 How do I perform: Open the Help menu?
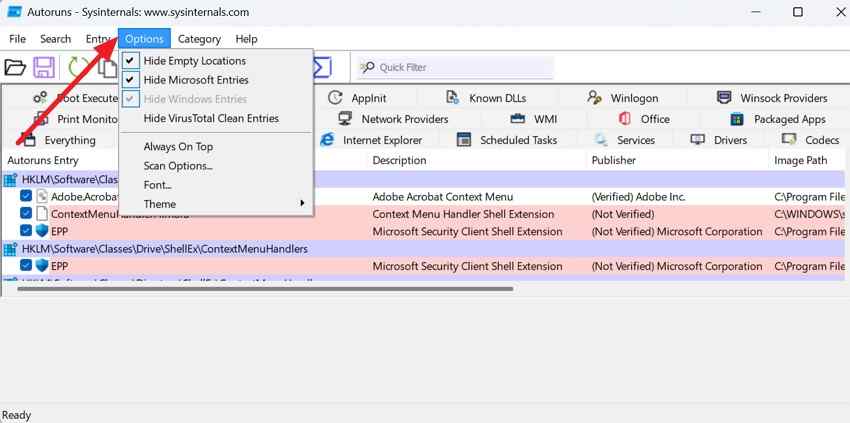(x=246, y=39)
